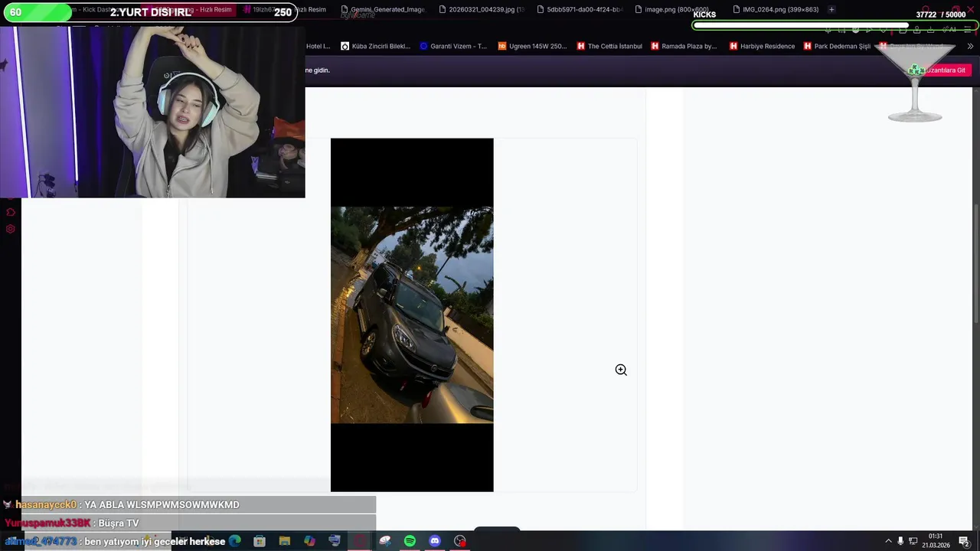Open Microsoft Store from the taskbar

260,541
